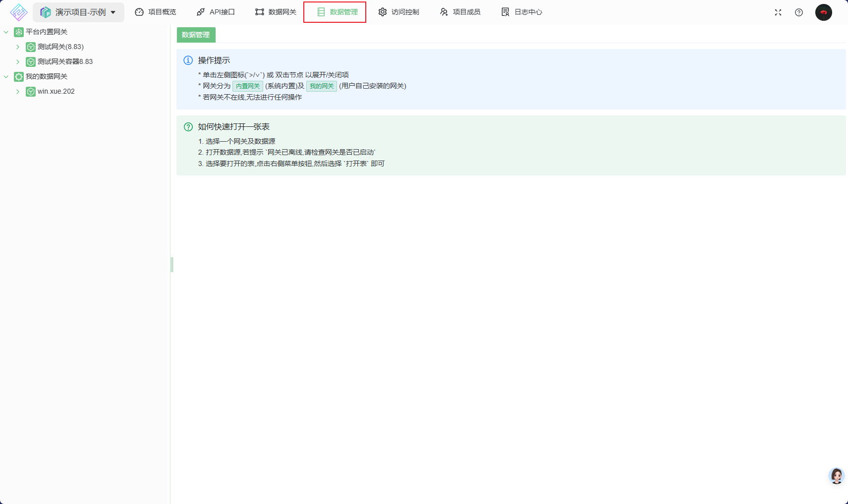Open the customer service assistant avatar

(x=837, y=476)
